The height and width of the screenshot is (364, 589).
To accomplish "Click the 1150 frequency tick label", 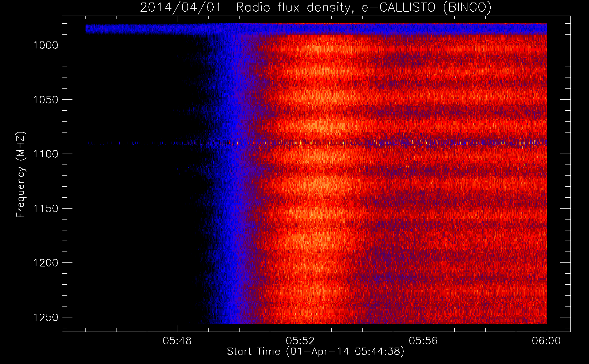I will pos(46,209).
